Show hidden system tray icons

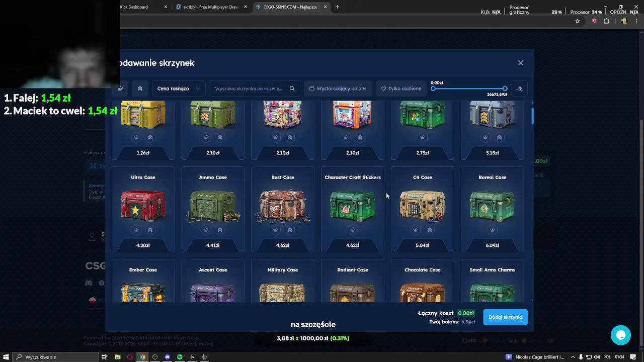coord(573,357)
